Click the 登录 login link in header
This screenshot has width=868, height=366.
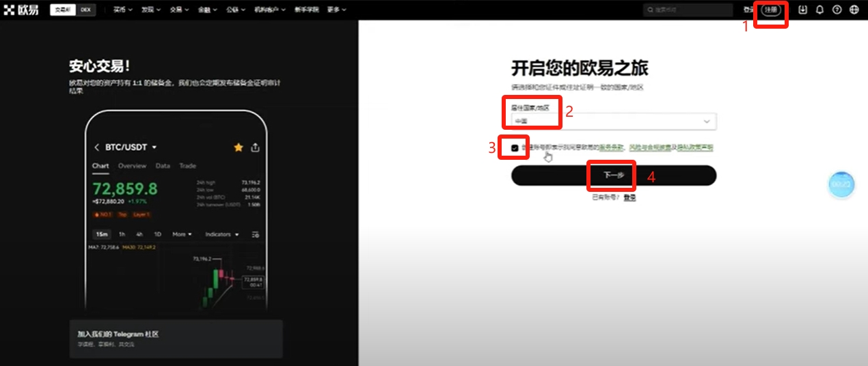[x=749, y=10]
